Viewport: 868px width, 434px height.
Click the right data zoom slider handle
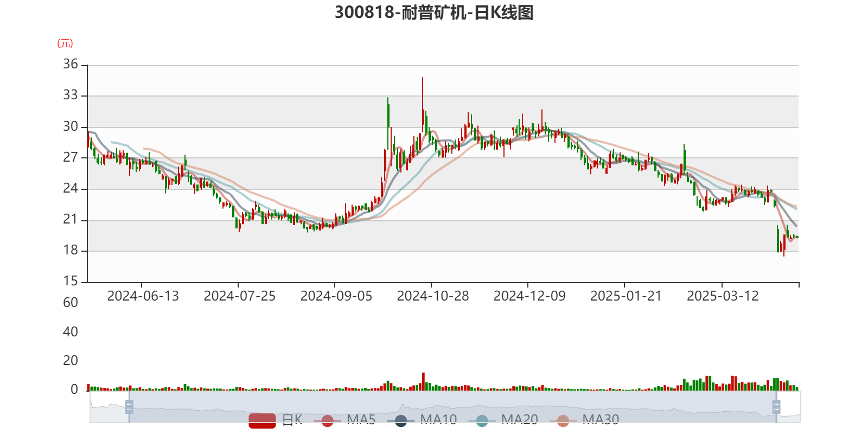776,407
